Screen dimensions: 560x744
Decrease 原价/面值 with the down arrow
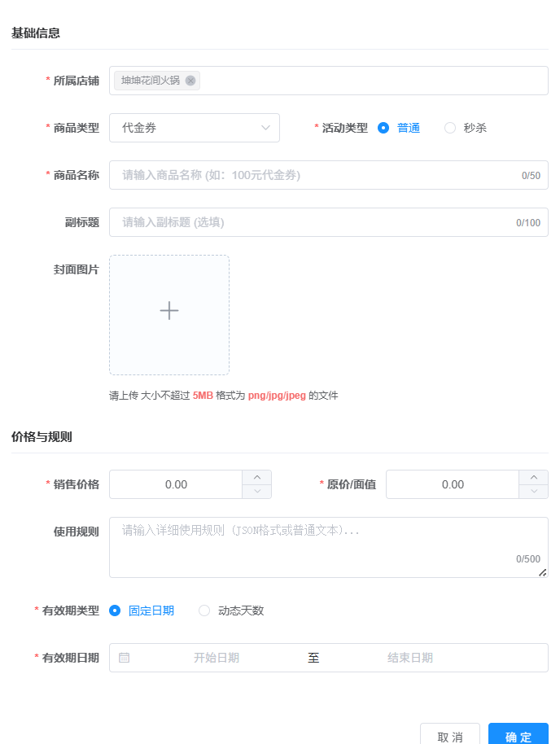533,492
